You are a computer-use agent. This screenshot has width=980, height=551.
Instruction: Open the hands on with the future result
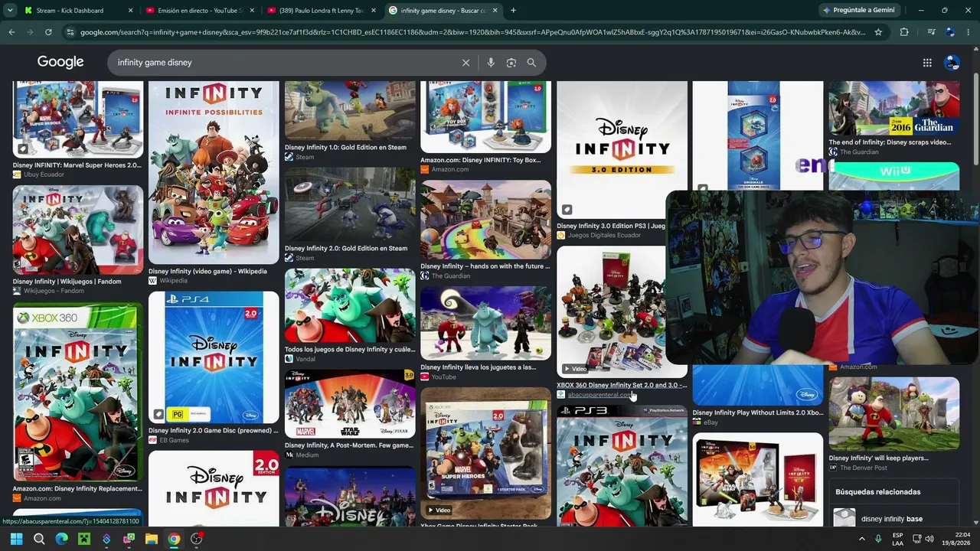pos(485,266)
